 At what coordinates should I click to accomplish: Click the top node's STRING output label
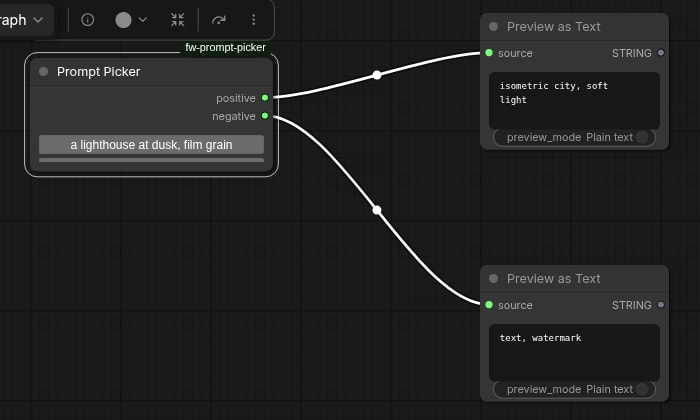tap(632, 53)
